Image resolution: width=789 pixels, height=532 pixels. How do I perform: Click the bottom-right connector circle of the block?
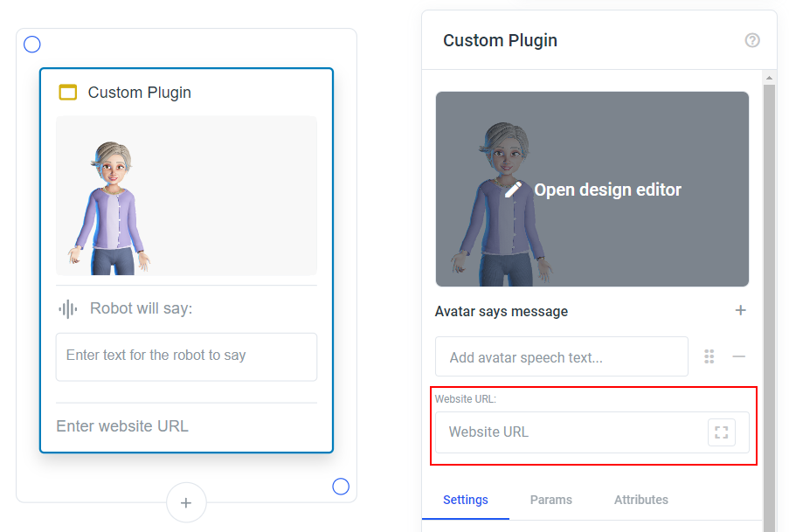tap(341, 487)
